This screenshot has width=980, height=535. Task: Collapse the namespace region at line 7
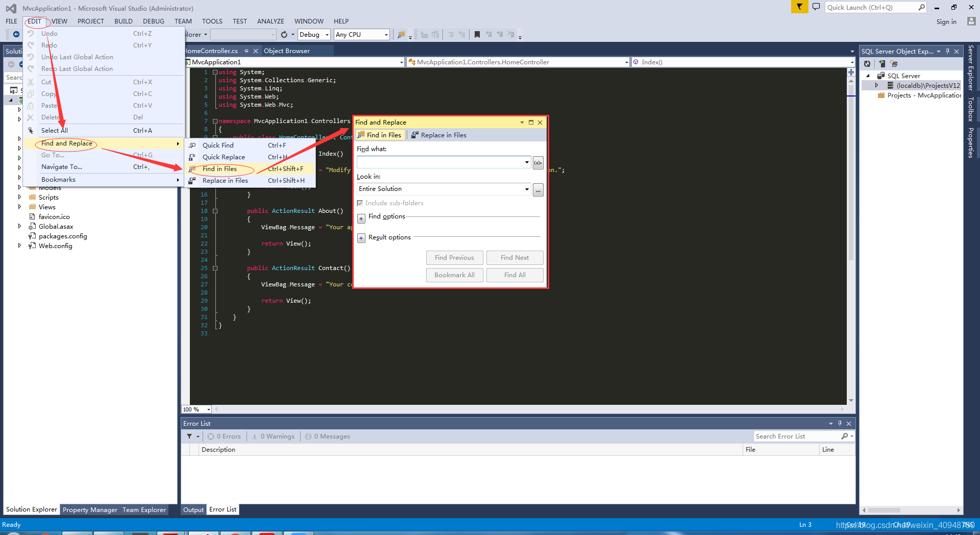(x=215, y=121)
